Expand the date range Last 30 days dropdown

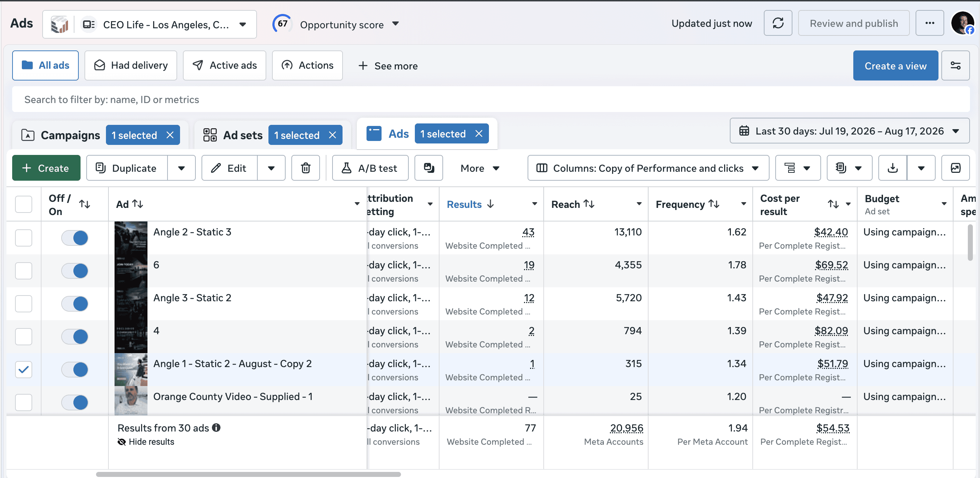point(849,131)
